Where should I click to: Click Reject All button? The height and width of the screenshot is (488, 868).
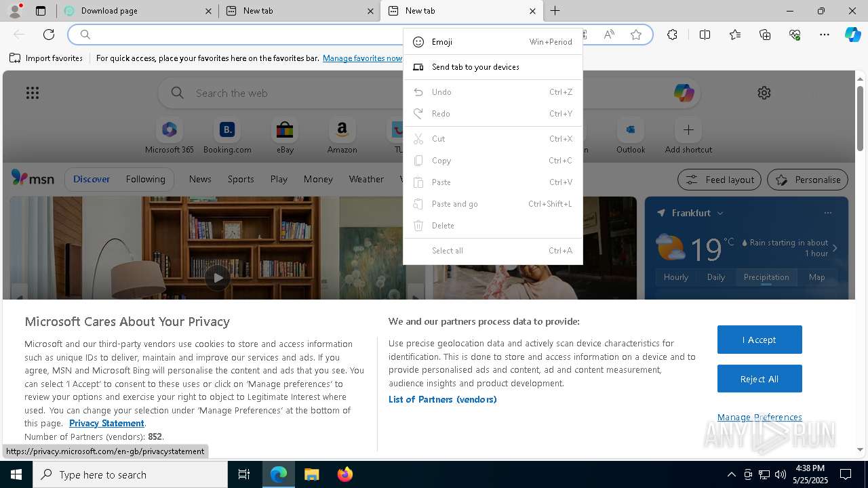[x=759, y=379]
